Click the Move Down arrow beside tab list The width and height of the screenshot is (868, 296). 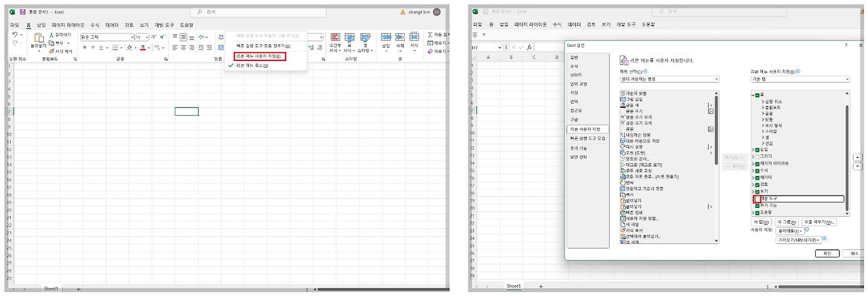tap(857, 166)
